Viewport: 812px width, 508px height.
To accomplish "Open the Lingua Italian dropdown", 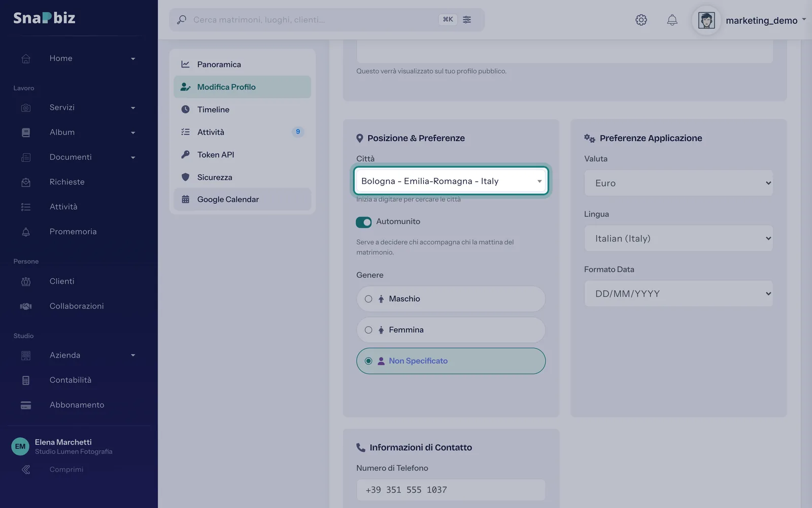I will click(679, 238).
